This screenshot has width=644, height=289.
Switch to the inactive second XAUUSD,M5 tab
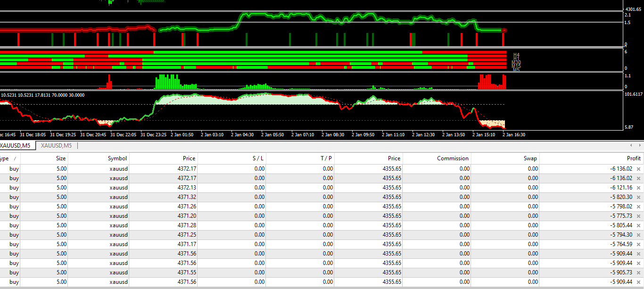point(56,146)
